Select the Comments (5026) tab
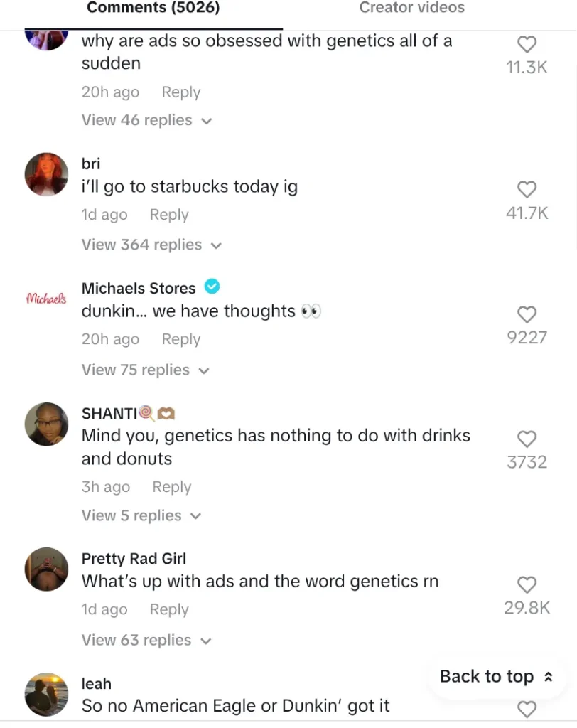The height and width of the screenshot is (728, 577). (x=153, y=8)
